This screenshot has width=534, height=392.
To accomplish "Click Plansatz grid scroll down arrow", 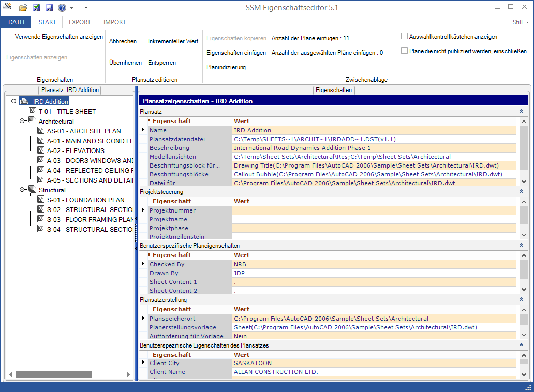I will 524,182.
